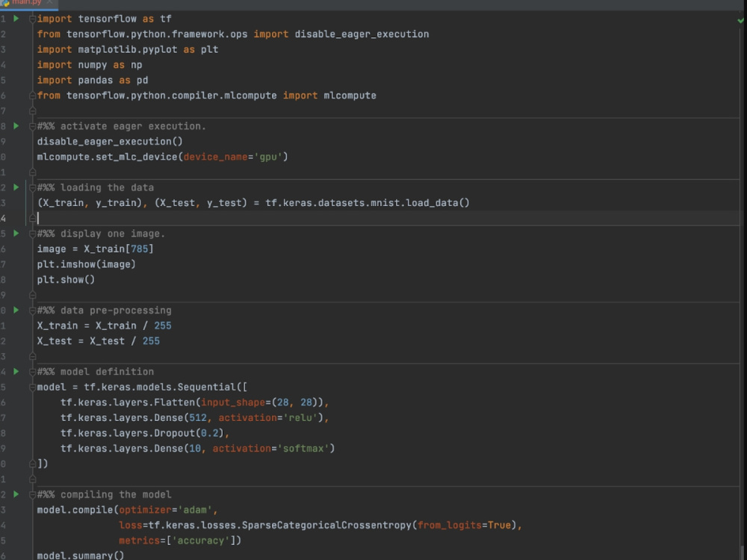The height and width of the screenshot is (560, 747).
Task: Click 'import matplotlib.pyplot as plt' line
Action: [128, 49]
